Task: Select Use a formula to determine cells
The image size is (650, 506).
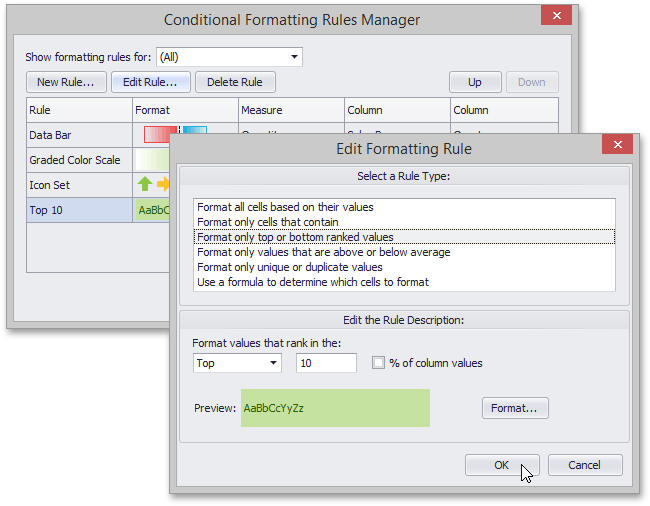Action: (x=313, y=282)
